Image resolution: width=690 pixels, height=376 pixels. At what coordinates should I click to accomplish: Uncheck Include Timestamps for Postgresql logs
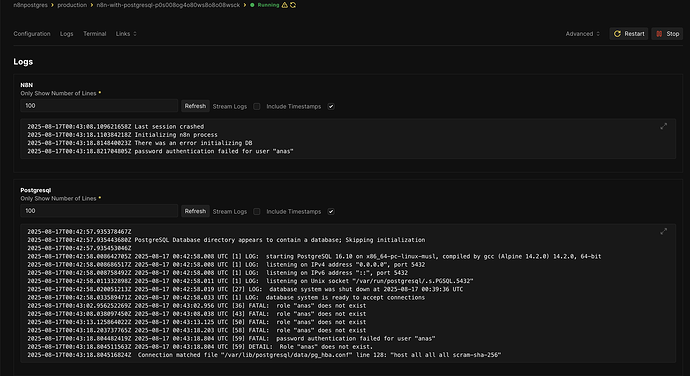(x=331, y=212)
